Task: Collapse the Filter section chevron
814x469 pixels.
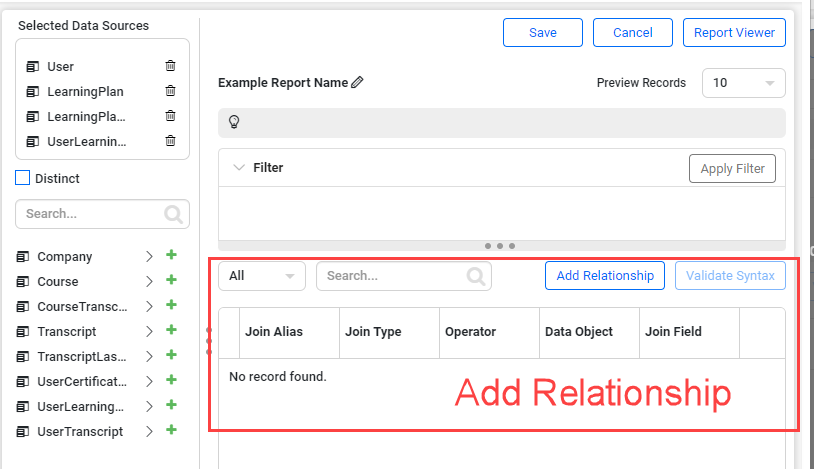Action: [x=239, y=168]
